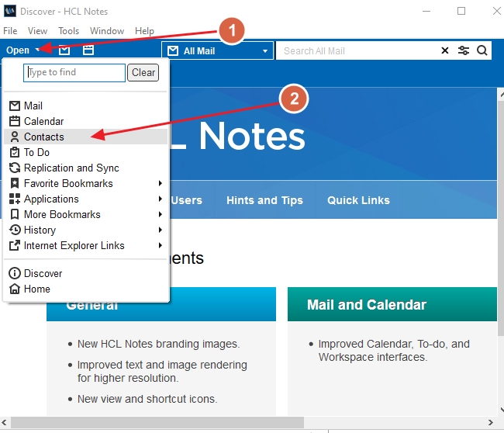
Task: Click the Clear button
Action: 143,73
